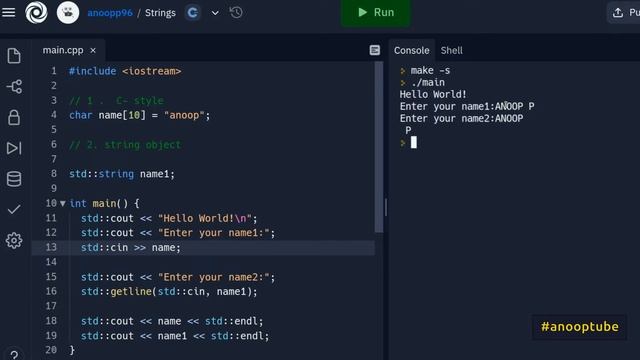Close the main.cpp tab

pyautogui.click(x=93, y=50)
